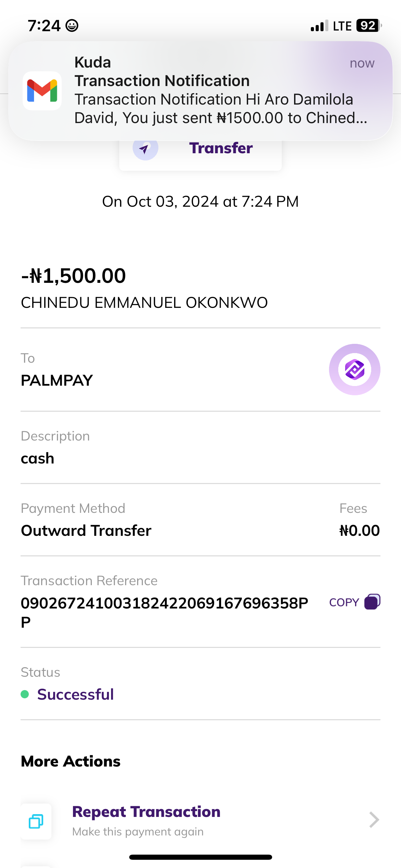This screenshot has width=401, height=868.
Task: Tap the PalmPay bank logo
Action: point(354,370)
